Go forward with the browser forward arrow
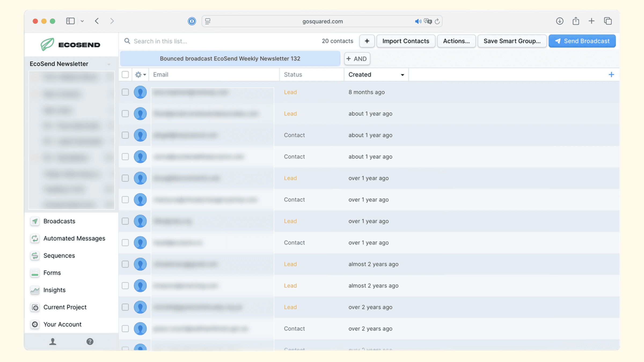This screenshot has height=362, width=644. click(112, 21)
